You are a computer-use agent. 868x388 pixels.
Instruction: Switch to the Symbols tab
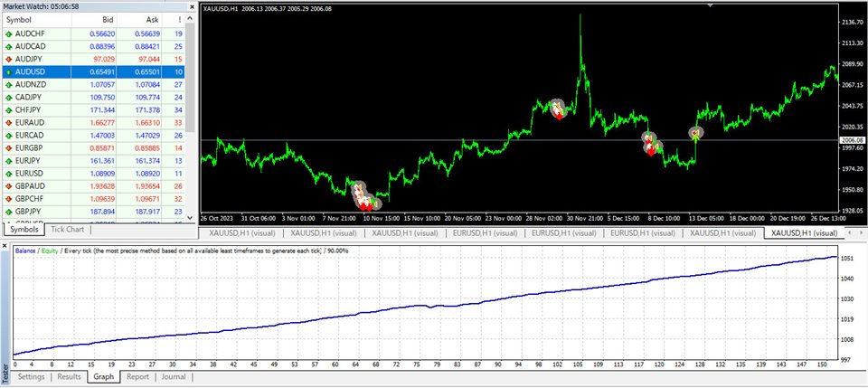[24, 229]
